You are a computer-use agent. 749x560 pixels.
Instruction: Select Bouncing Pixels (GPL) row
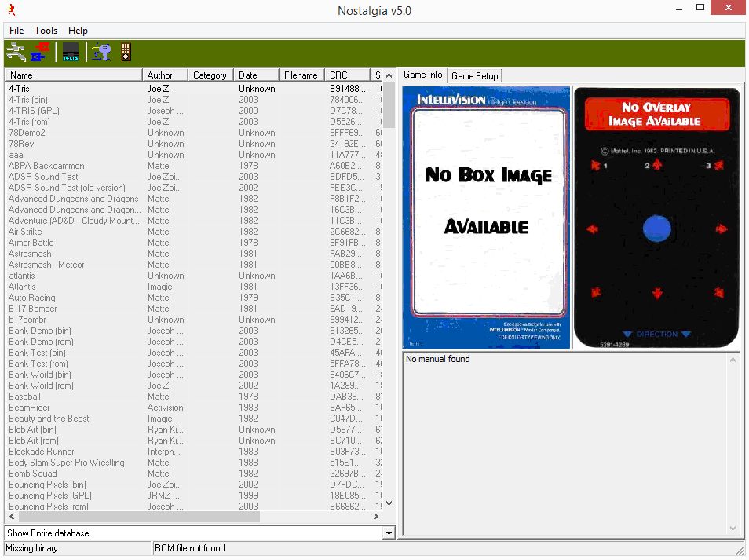(195, 496)
